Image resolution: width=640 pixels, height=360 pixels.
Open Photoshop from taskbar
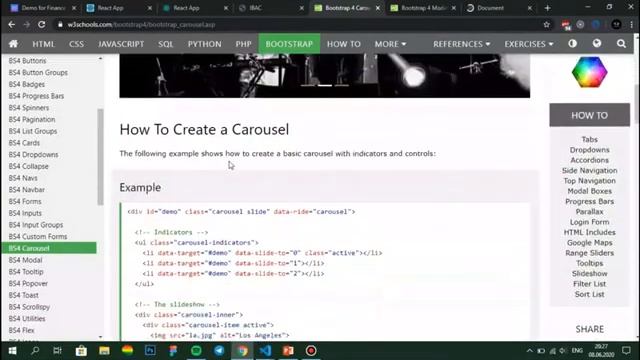click(x=150, y=351)
